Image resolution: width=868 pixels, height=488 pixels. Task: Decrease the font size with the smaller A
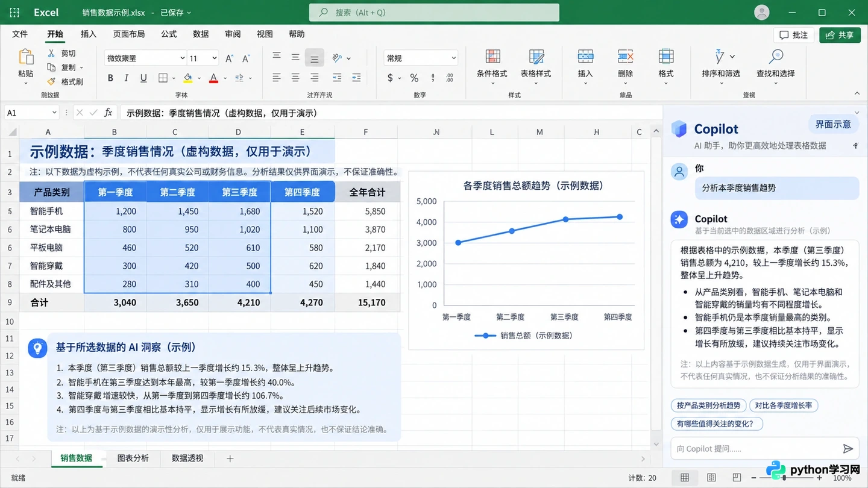(x=246, y=58)
